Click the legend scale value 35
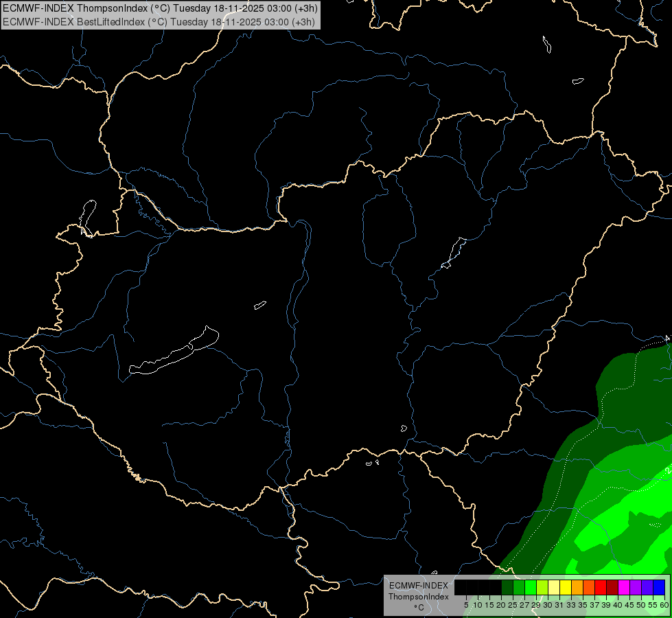This screenshot has width=672, height=618. (583, 605)
